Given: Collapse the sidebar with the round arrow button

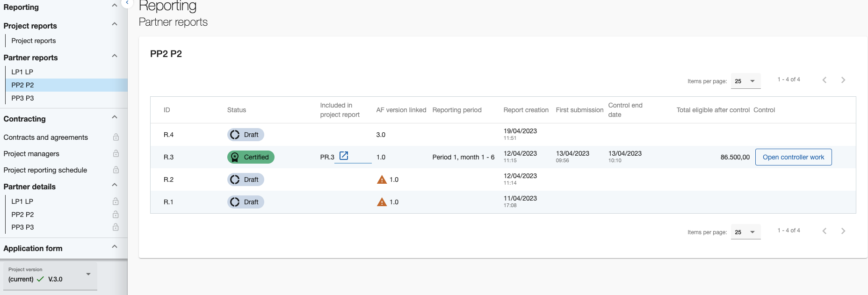Looking at the screenshot, I should click(x=127, y=3).
